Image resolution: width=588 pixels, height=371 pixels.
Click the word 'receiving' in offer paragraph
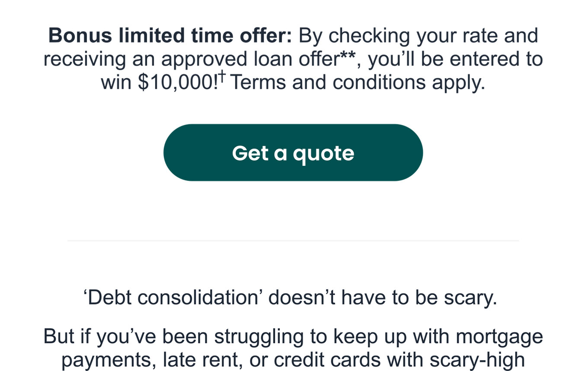pos(85,59)
